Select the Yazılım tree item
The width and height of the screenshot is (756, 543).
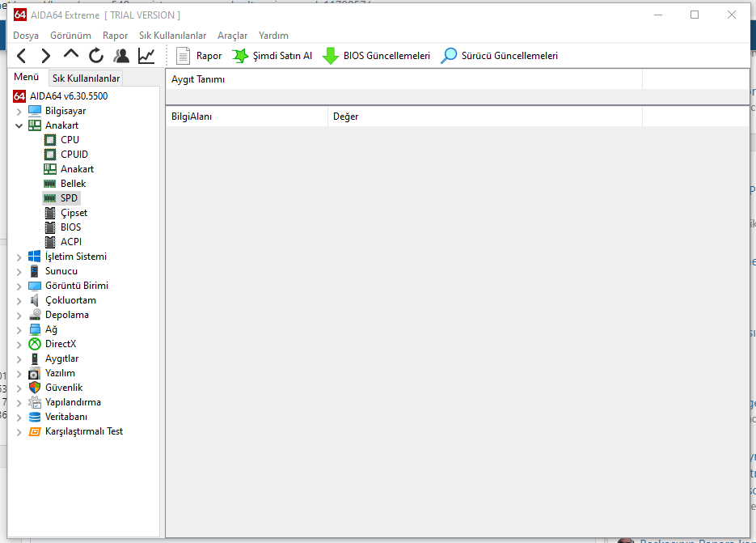pos(61,373)
